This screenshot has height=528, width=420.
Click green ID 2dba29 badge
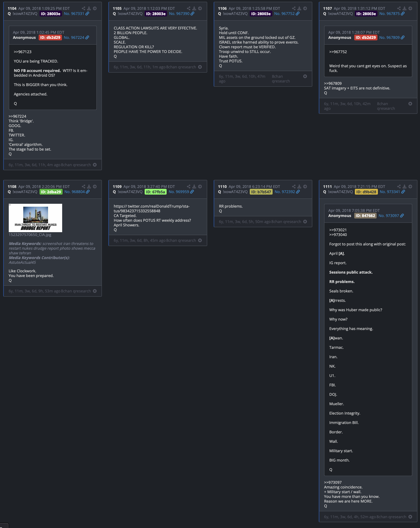tap(51, 192)
